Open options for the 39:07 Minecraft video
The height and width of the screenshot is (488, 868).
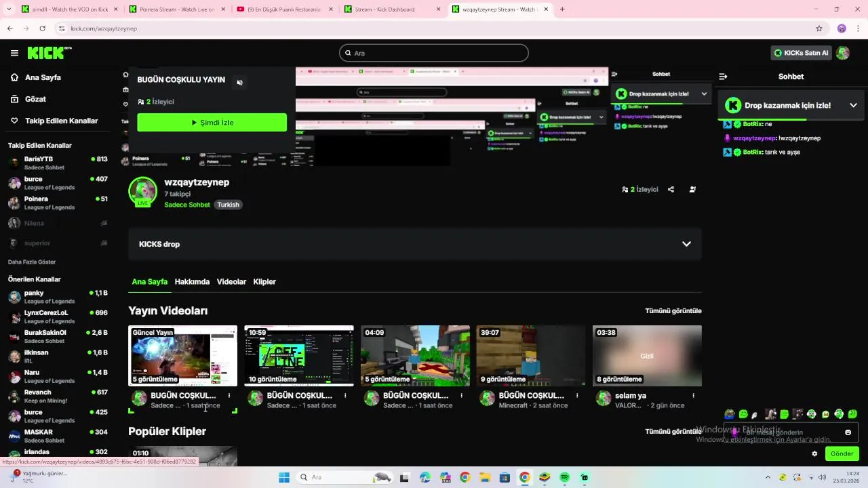point(577,395)
